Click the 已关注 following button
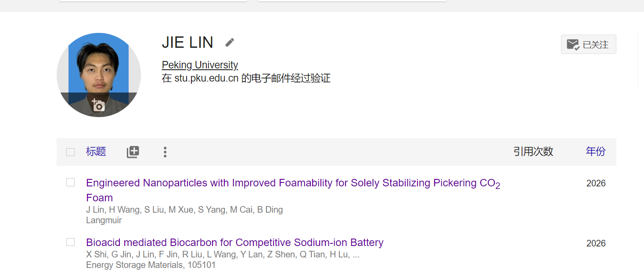The height and width of the screenshot is (271, 644). click(x=588, y=44)
